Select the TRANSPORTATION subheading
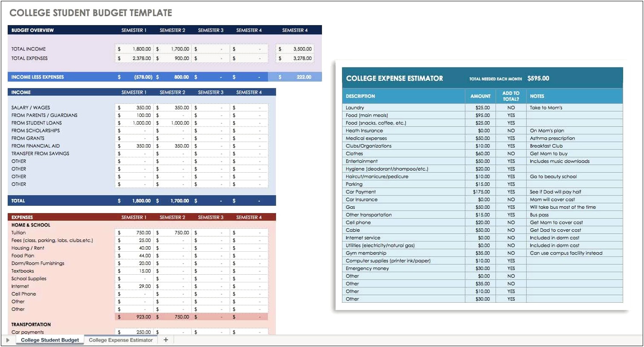 click(31, 324)
